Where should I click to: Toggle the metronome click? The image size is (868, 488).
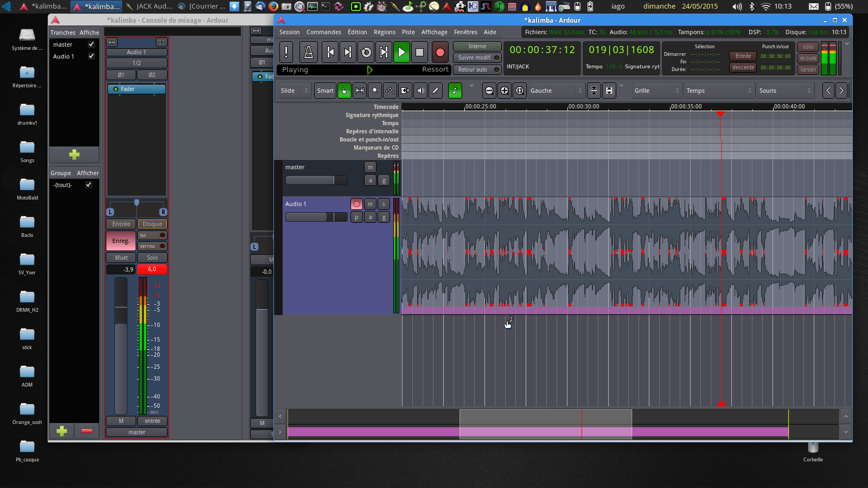(308, 52)
